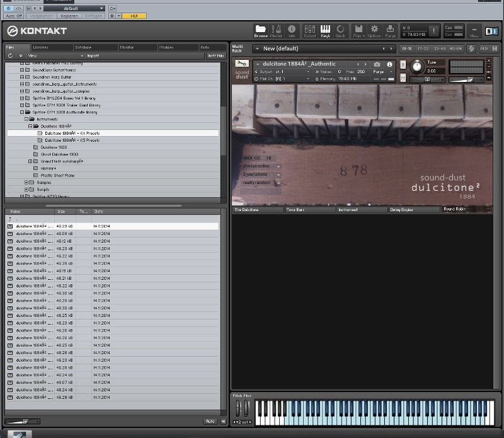
Task: Click the rack workspace icon next to AUX
Action: click(x=471, y=49)
